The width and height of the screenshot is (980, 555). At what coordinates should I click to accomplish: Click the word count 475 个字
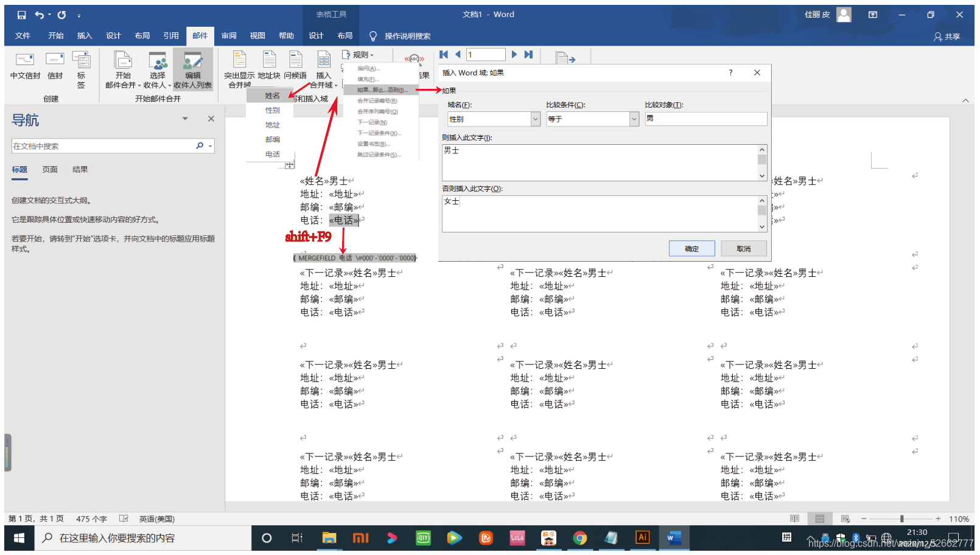pos(91,519)
